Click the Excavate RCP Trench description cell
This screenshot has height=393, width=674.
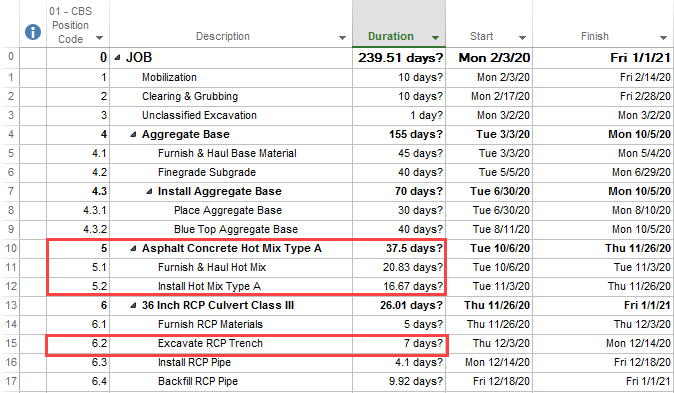[231, 344]
